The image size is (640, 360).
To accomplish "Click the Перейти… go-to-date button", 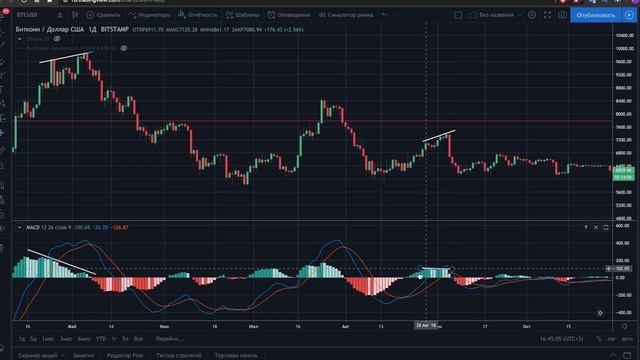I will click(169, 339).
